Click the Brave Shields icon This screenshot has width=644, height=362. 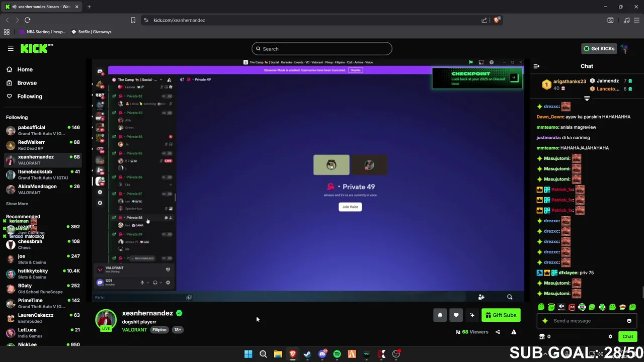point(497,20)
